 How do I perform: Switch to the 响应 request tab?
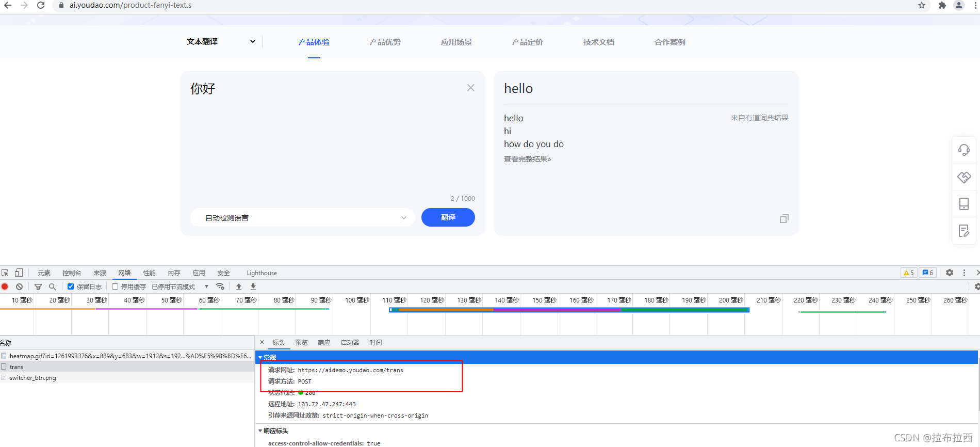point(324,343)
